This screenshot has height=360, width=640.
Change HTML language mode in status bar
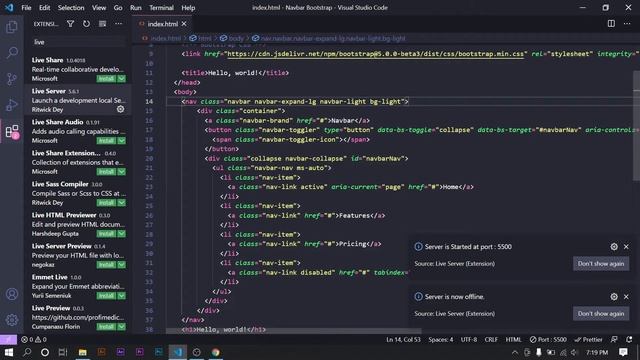click(x=513, y=340)
